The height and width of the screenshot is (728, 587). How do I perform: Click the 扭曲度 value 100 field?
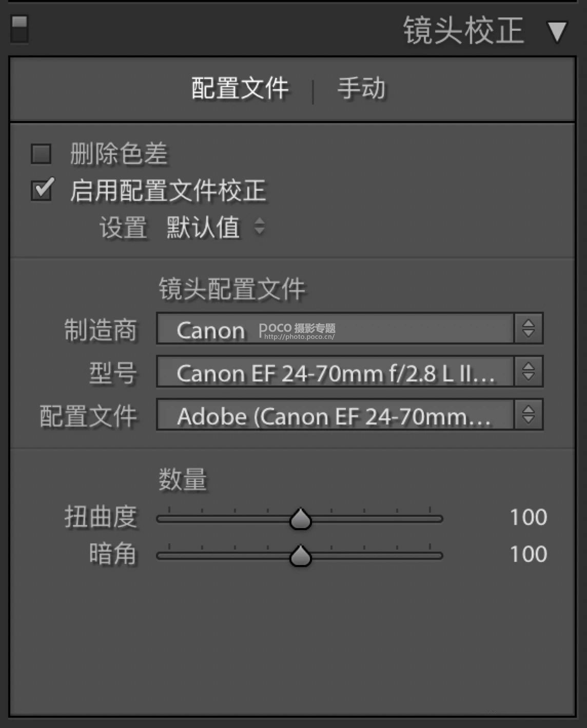(x=528, y=517)
